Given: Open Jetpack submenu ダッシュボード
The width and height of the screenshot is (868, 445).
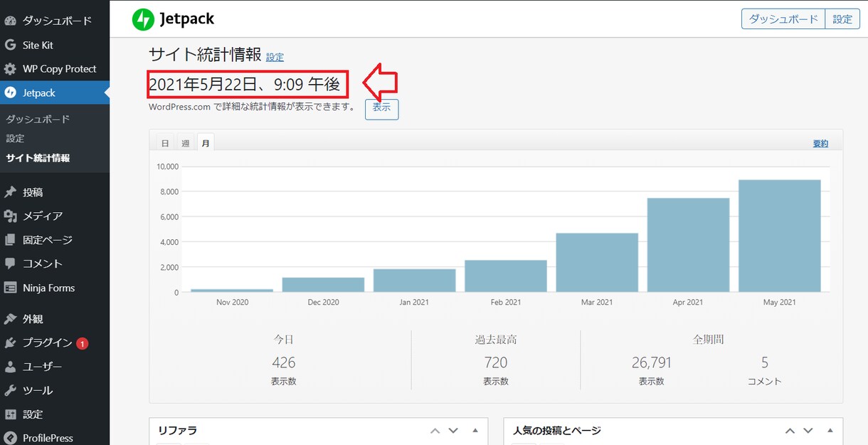Looking at the screenshot, I should (38, 119).
